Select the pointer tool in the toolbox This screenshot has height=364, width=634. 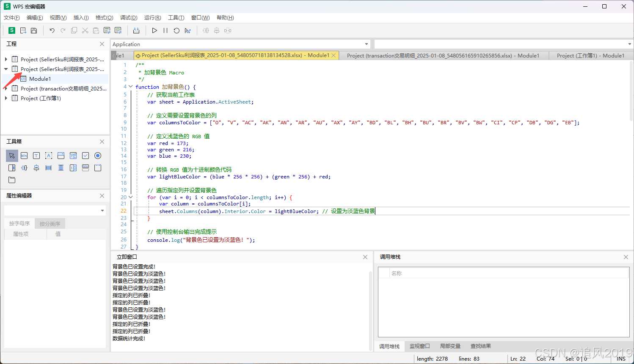tap(12, 156)
